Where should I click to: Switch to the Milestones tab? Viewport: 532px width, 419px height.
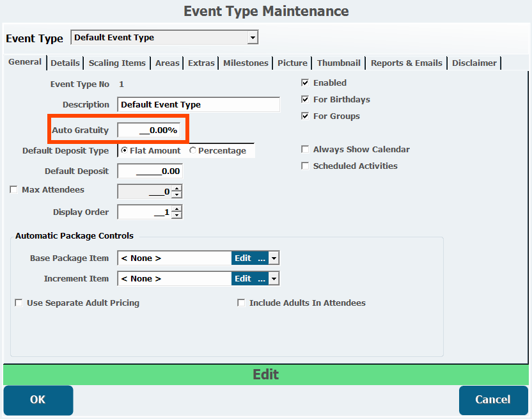point(247,63)
